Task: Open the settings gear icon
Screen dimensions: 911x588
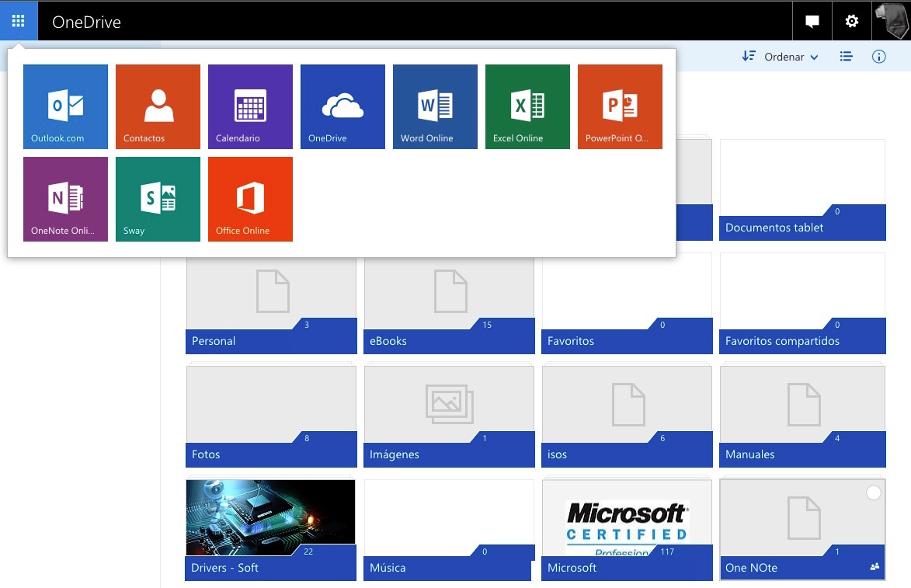Action: (852, 22)
